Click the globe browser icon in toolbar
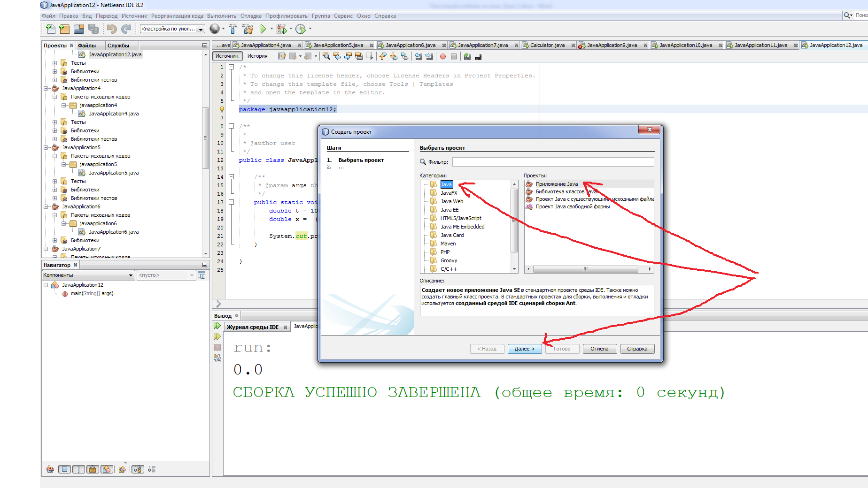868x488 pixels. (x=214, y=29)
